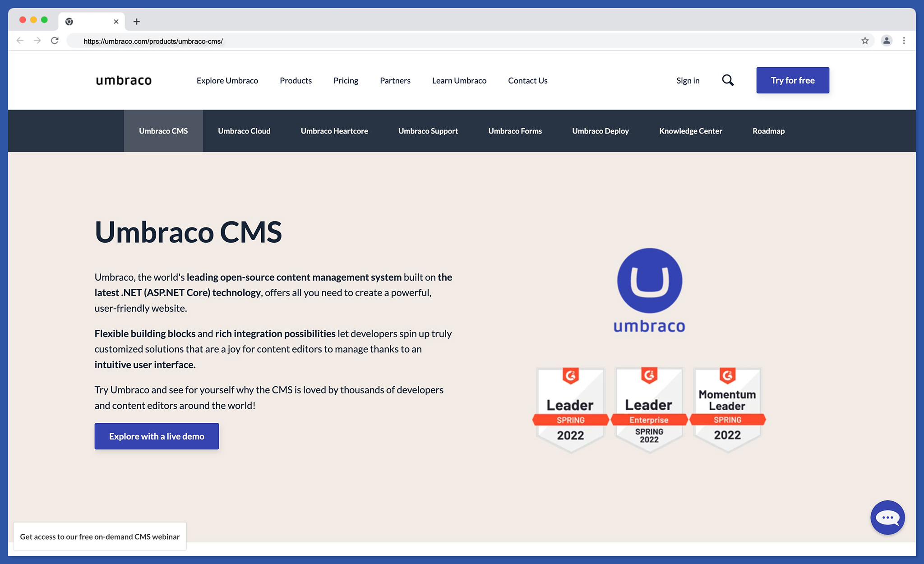
Task: Select Pricing in the main navigation
Action: point(346,80)
